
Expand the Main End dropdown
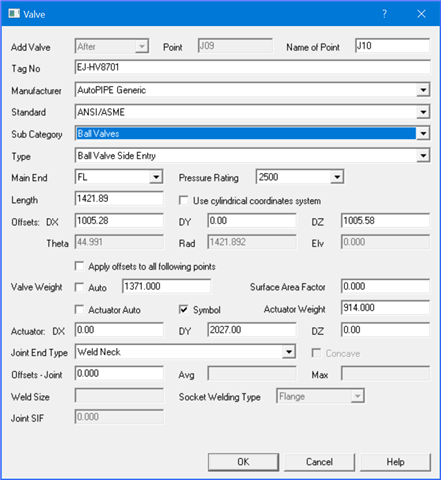(x=156, y=177)
